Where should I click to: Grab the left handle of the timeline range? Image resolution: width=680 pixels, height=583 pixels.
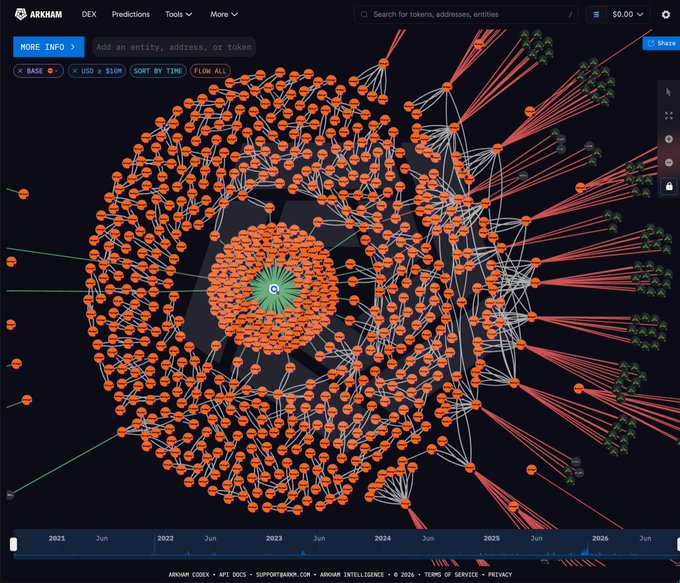pos(13,544)
